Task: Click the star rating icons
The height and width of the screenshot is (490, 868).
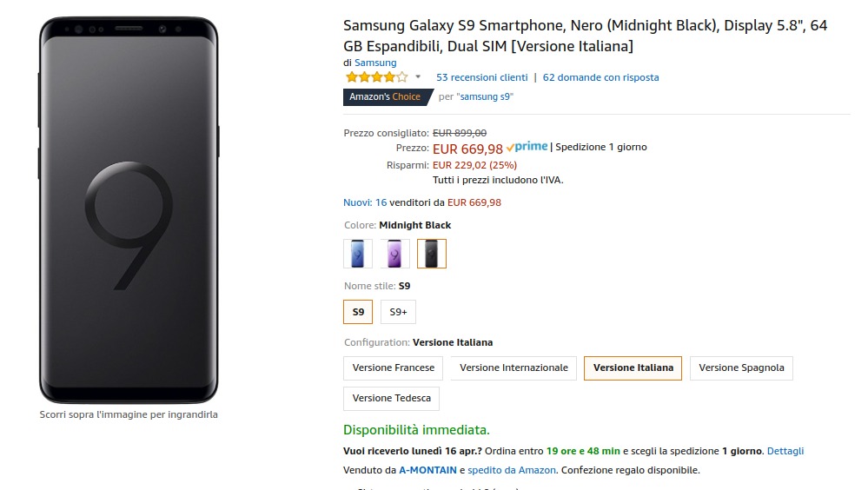Action: click(376, 77)
